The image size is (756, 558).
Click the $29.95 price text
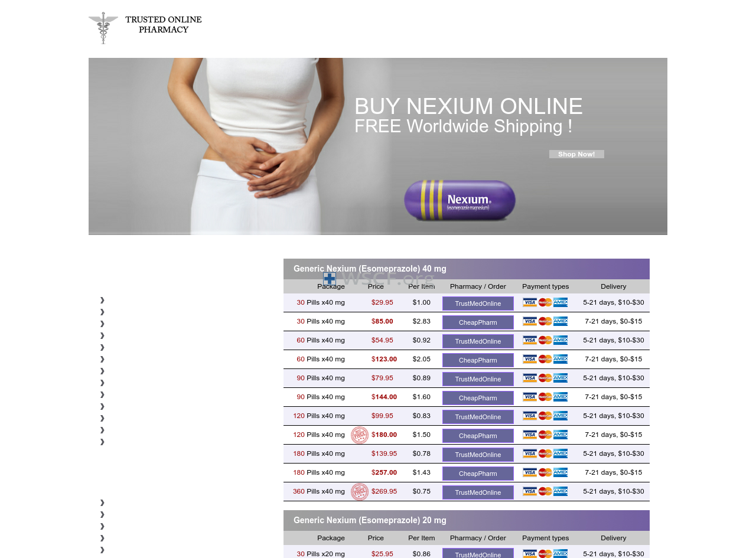coord(382,302)
